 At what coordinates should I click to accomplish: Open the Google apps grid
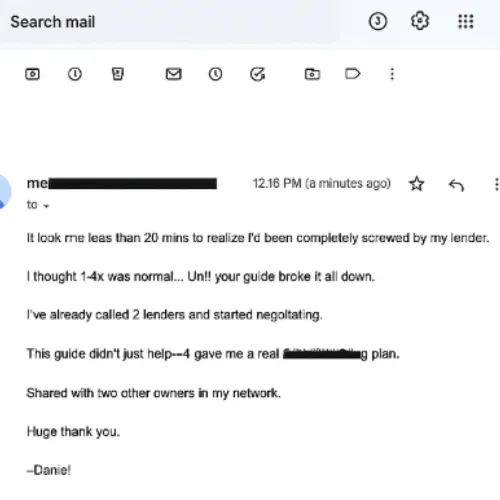click(x=466, y=22)
